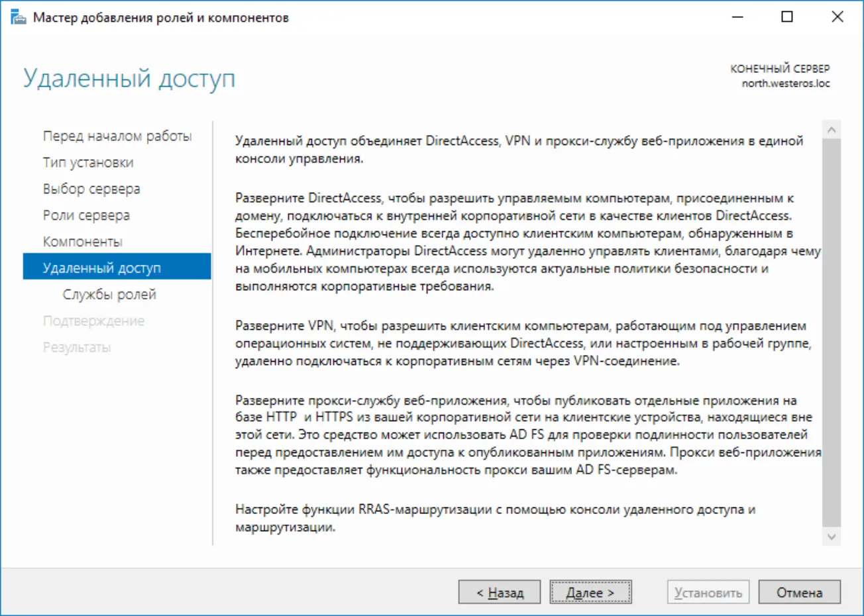Click the wizard icon in title bar
The image size is (864, 616).
(18, 18)
